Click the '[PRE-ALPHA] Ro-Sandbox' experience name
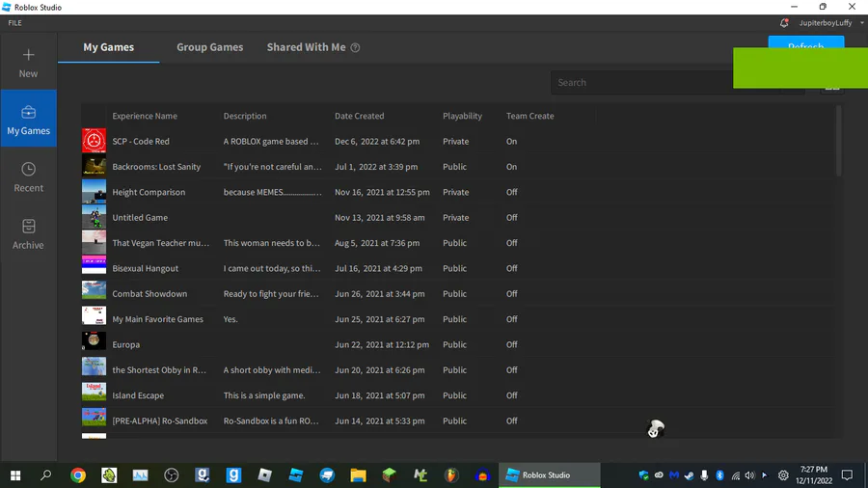 [159, 421]
